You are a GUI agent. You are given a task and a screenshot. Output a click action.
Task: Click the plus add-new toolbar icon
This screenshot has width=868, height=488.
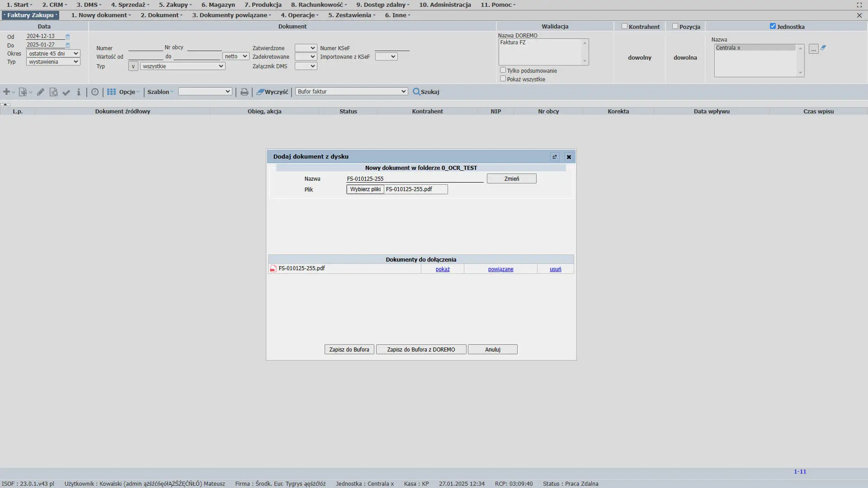(x=6, y=92)
